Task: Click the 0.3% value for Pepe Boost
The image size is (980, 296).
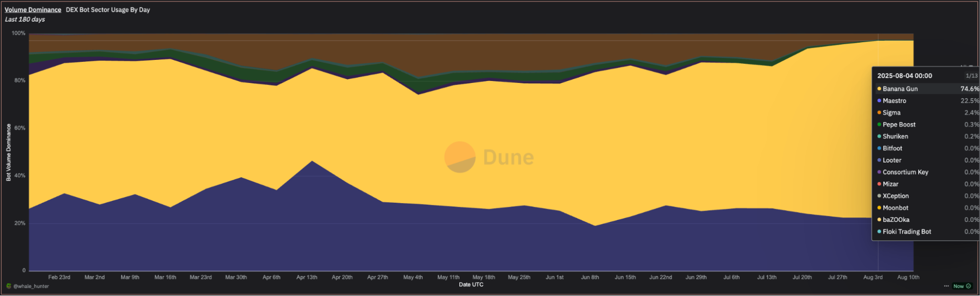Action: click(972, 125)
